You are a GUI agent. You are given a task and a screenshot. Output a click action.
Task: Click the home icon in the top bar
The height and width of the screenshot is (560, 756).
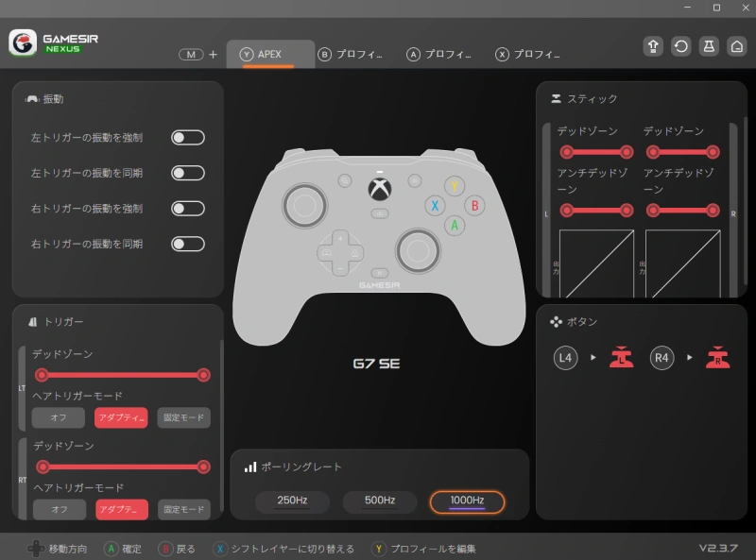pos(738,45)
